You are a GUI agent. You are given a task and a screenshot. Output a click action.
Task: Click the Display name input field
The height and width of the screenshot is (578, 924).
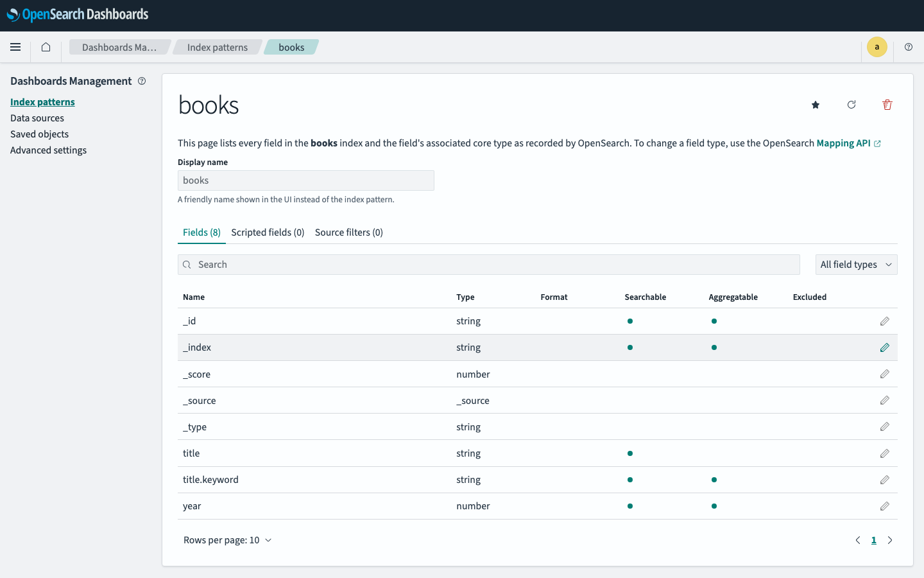[x=306, y=180]
